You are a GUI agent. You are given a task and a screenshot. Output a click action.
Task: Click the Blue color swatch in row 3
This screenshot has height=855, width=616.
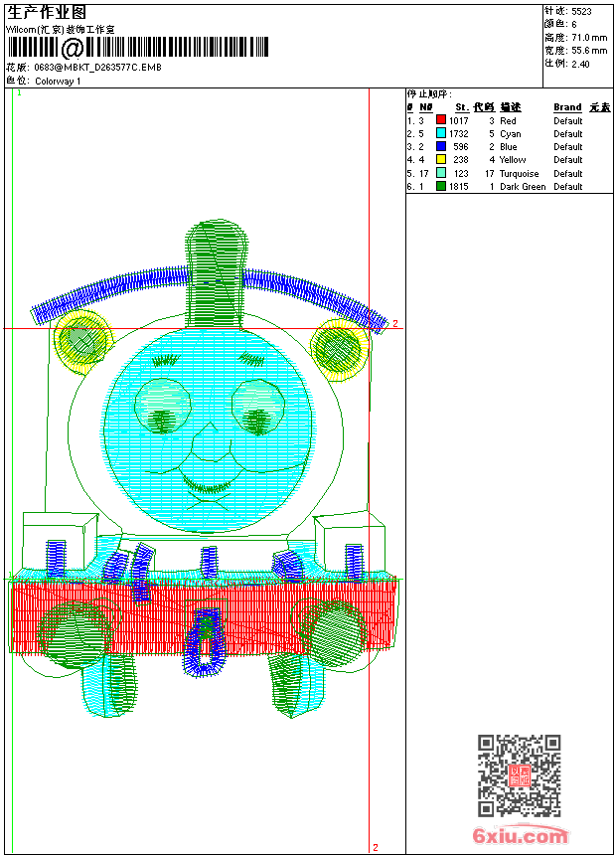point(441,146)
